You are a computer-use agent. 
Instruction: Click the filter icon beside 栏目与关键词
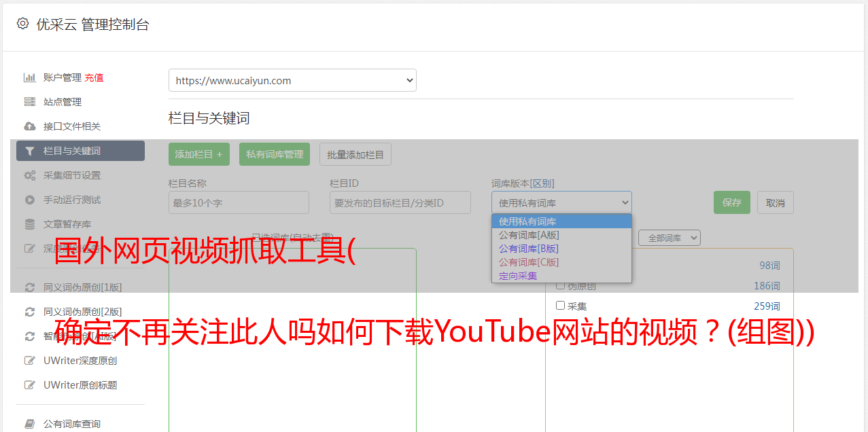[29, 151]
